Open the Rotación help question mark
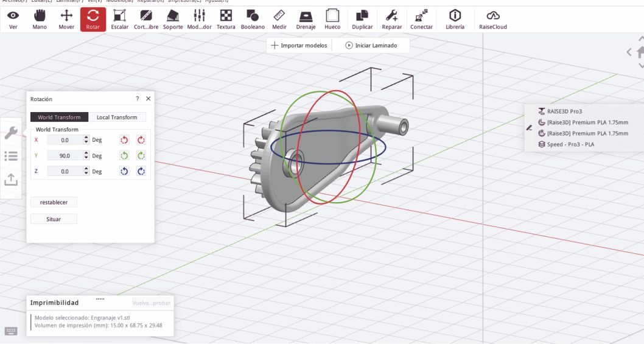The height and width of the screenshot is (344, 644). (137, 99)
